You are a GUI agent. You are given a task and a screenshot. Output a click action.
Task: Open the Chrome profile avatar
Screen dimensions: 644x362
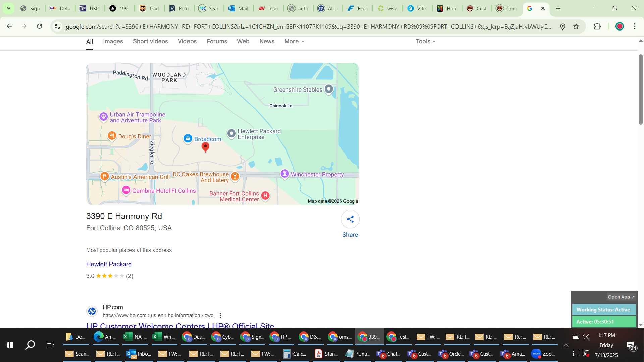click(x=620, y=26)
